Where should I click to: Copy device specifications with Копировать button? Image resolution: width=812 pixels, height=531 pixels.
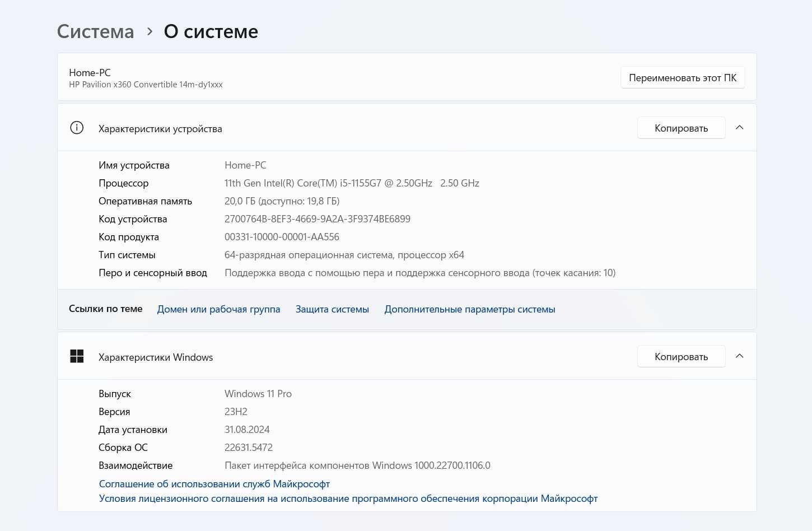pyautogui.click(x=681, y=128)
